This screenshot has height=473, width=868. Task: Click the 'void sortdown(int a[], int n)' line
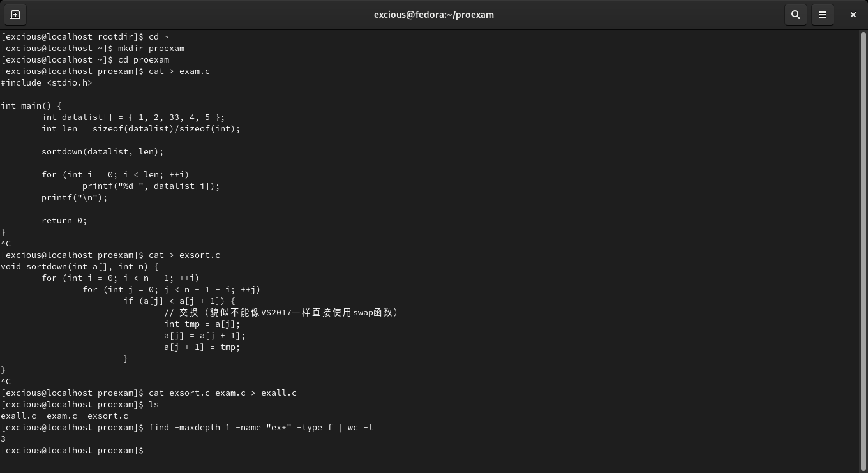coord(80,267)
